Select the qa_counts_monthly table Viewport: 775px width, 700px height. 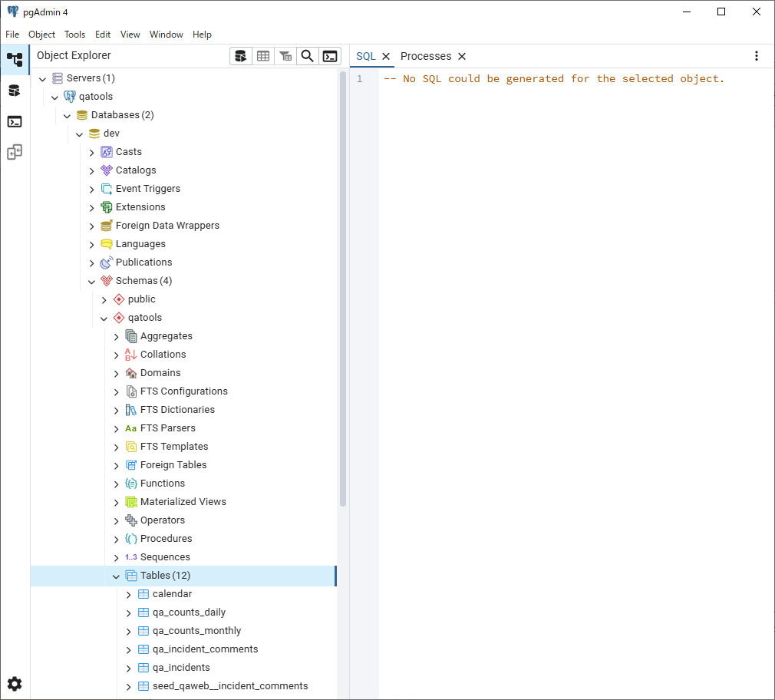(x=196, y=631)
